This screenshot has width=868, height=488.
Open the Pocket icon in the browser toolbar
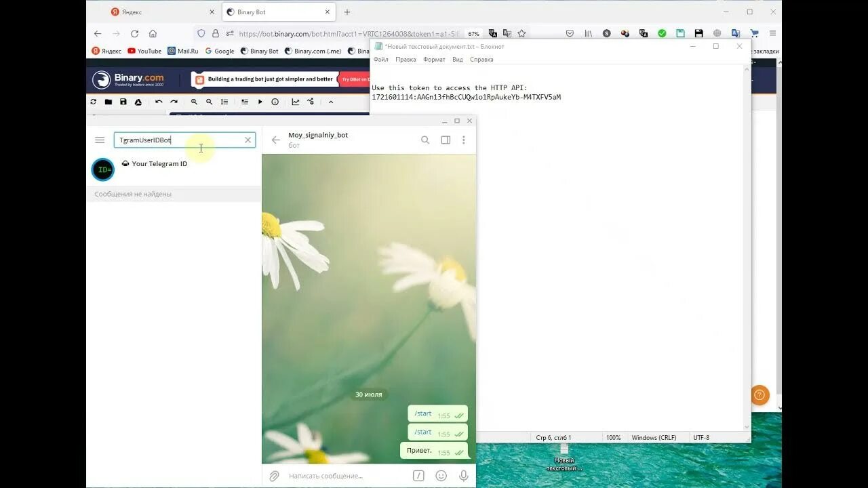coord(570,33)
